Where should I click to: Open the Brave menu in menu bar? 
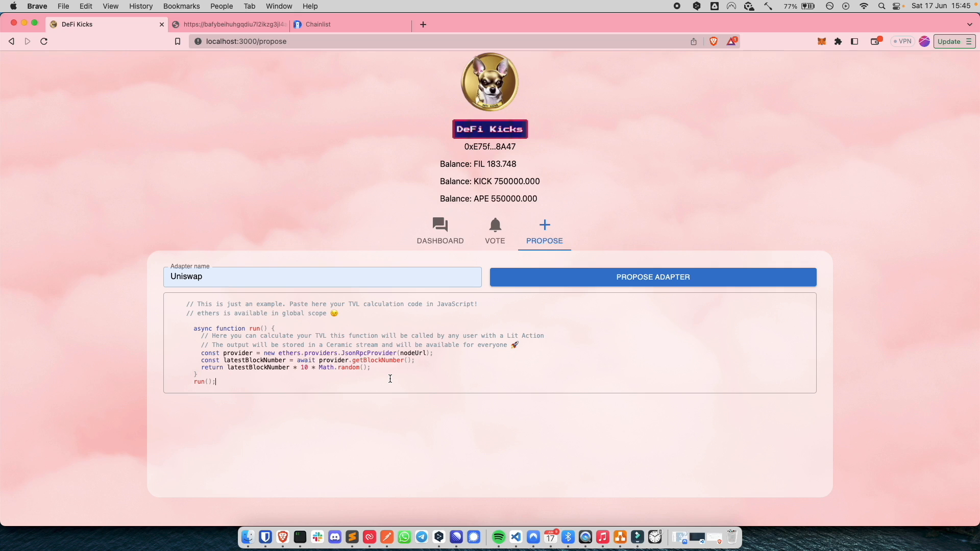click(x=37, y=6)
